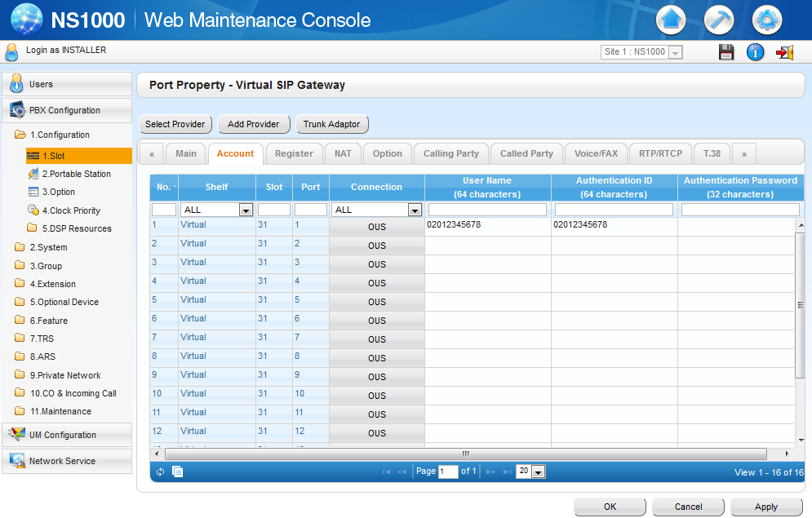Log out using the exit door icon
Viewport: 812px width, 518px height.
pyautogui.click(x=784, y=51)
